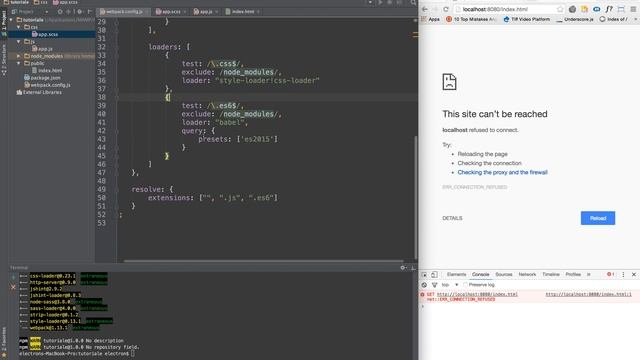This screenshot has height=360, width=640.
Task: Click the yellow extension icon in browser toolbar
Action: tap(584, 9)
